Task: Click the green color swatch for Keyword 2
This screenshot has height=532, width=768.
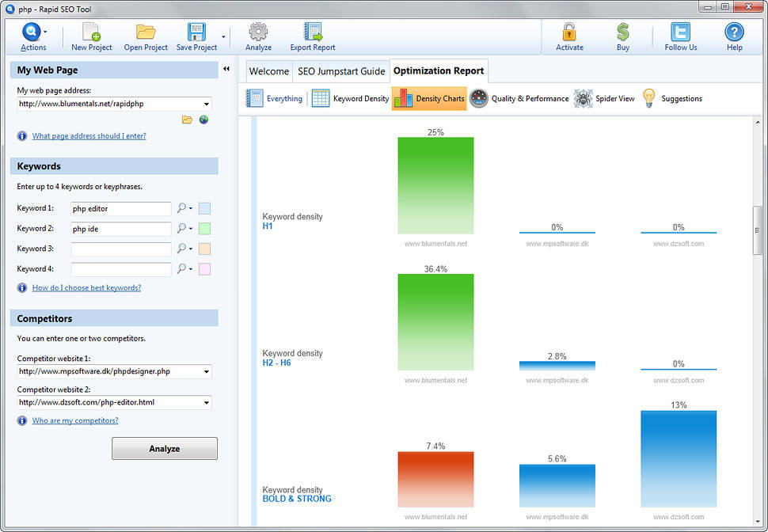Action: pos(204,229)
